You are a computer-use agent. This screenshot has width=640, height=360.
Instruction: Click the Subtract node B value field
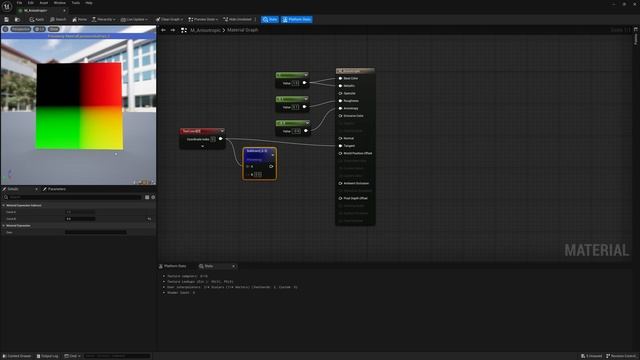[258, 174]
